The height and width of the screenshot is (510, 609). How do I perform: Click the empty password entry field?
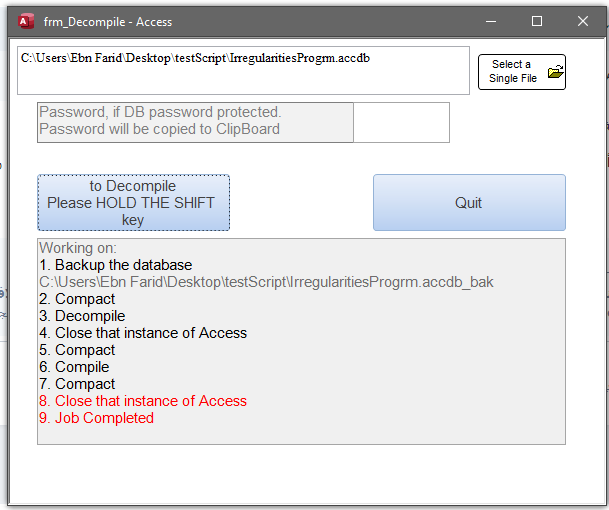click(401, 122)
